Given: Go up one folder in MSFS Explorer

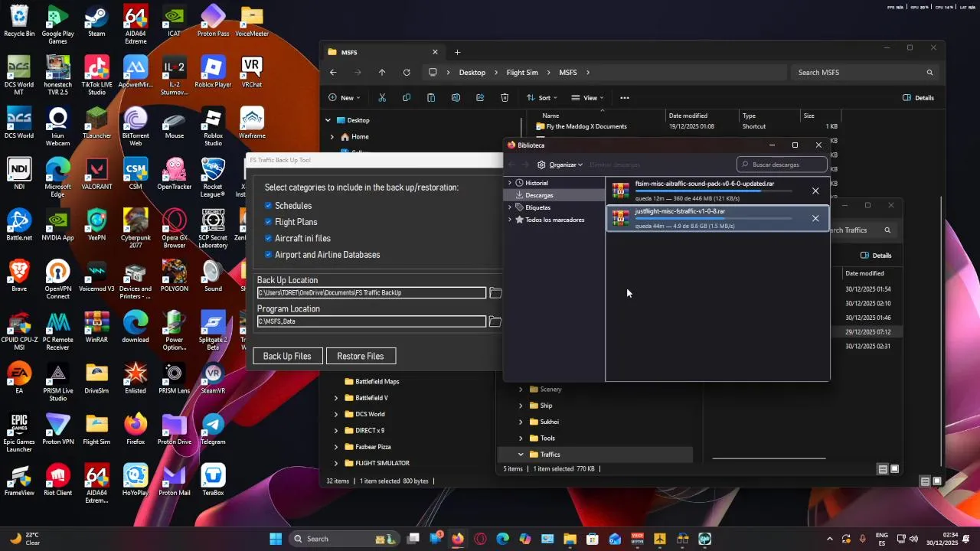Looking at the screenshot, I should point(382,73).
